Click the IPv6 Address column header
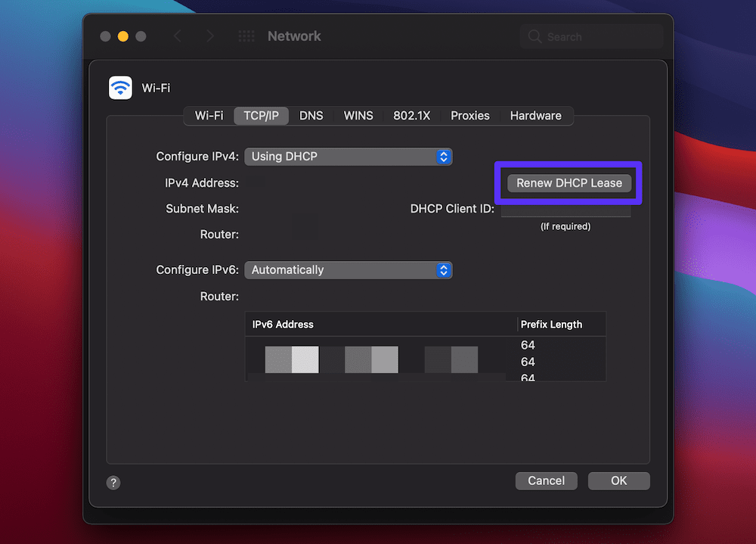 [283, 324]
